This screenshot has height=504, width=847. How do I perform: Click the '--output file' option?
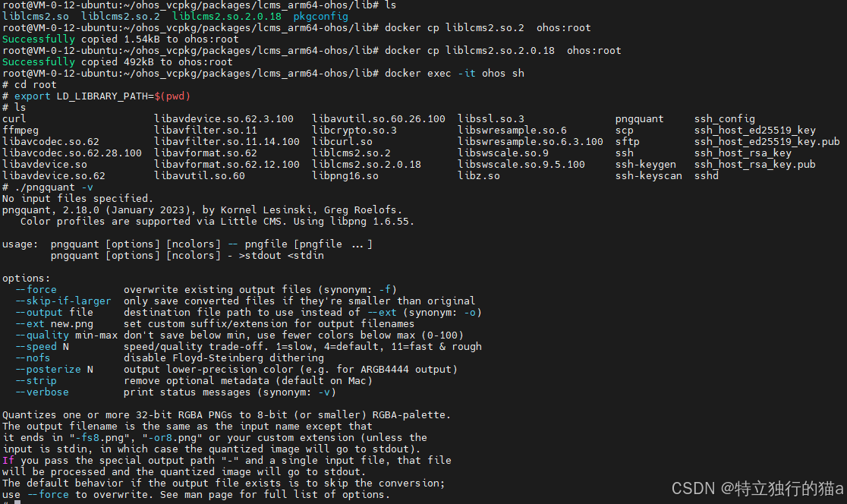(x=54, y=312)
